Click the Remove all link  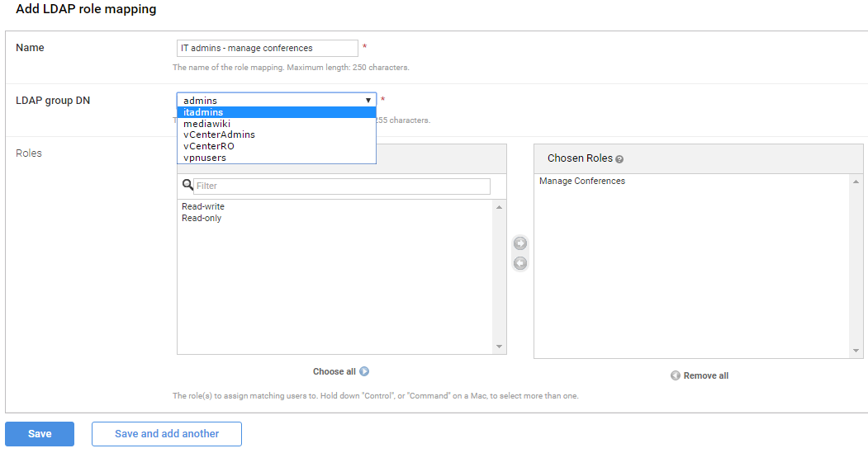pyautogui.click(x=705, y=376)
